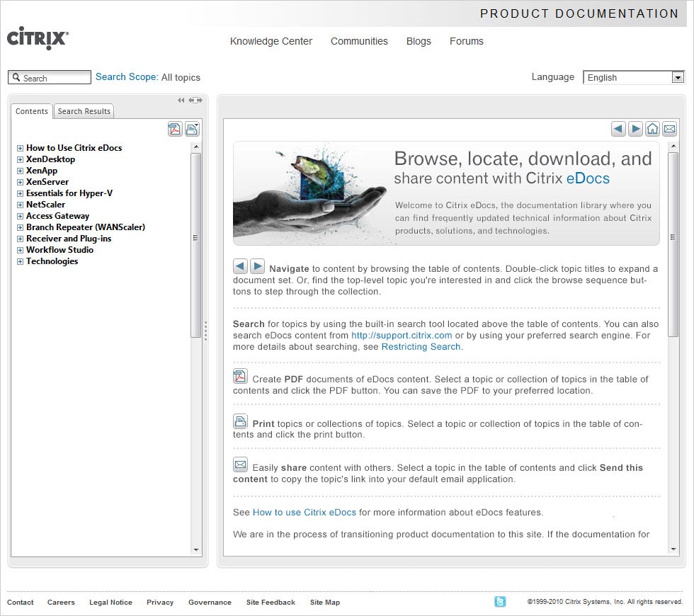Click the Governance footer link
Image resolution: width=694 pixels, height=616 pixels.
pyautogui.click(x=210, y=603)
